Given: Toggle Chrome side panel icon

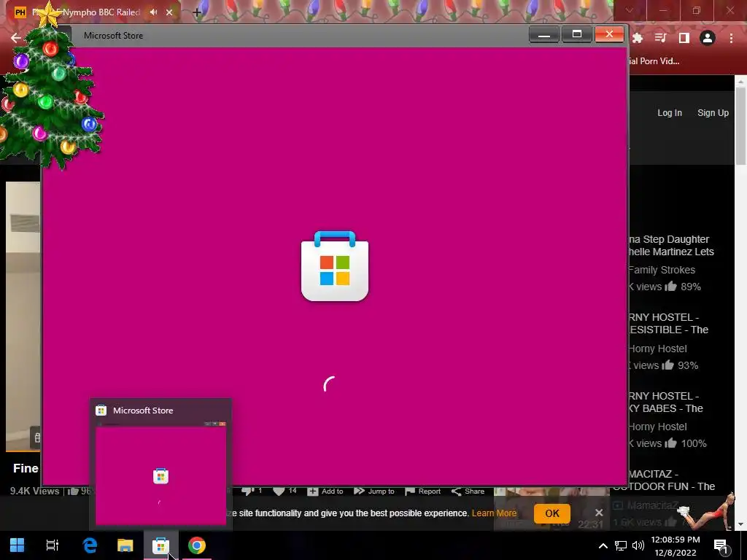Looking at the screenshot, I should pos(684,38).
